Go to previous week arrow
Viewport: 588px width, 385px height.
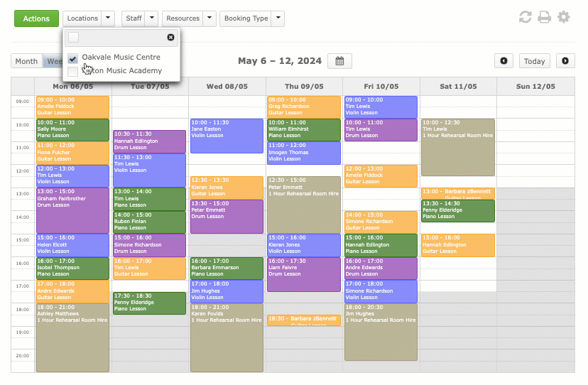click(503, 61)
